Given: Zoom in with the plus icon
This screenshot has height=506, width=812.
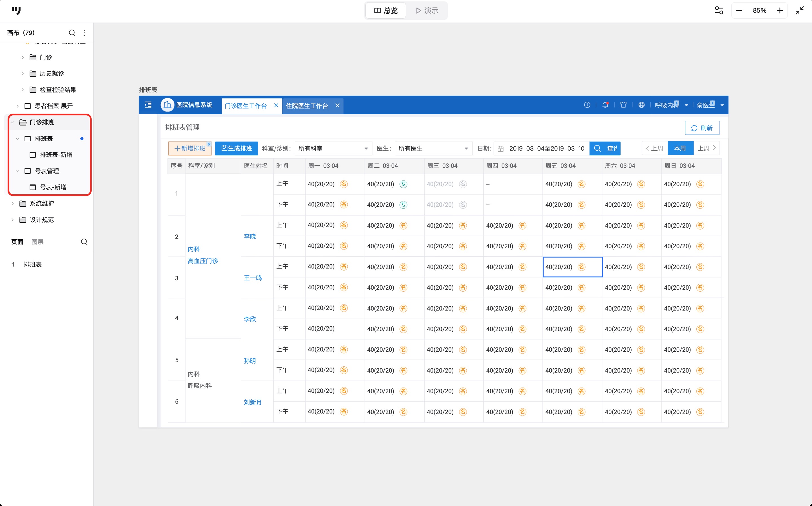Looking at the screenshot, I should point(780,11).
